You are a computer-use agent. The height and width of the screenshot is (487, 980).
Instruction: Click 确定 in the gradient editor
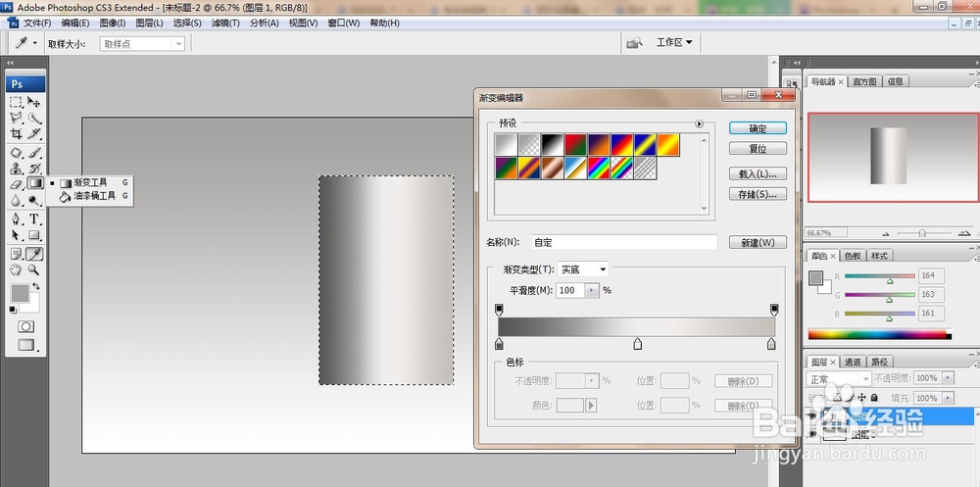(x=758, y=128)
